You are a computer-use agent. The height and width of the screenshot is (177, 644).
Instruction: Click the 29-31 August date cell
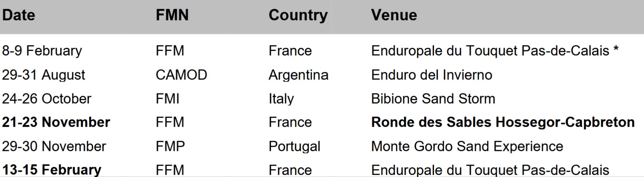pyautogui.click(x=44, y=75)
